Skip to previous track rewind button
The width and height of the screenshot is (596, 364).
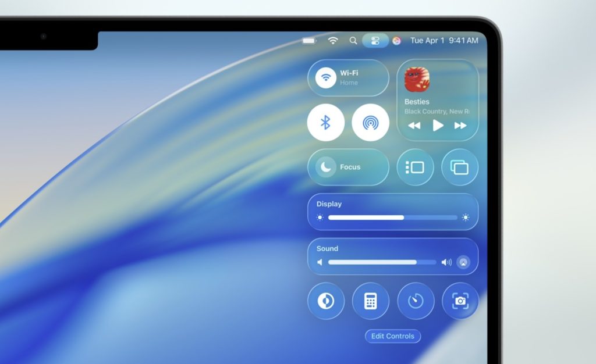pyautogui.click(x=414, y=126)
